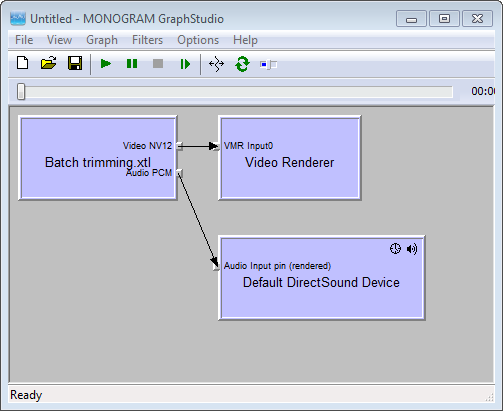
Task: Open the Help menu
Action: click(245, 40)
